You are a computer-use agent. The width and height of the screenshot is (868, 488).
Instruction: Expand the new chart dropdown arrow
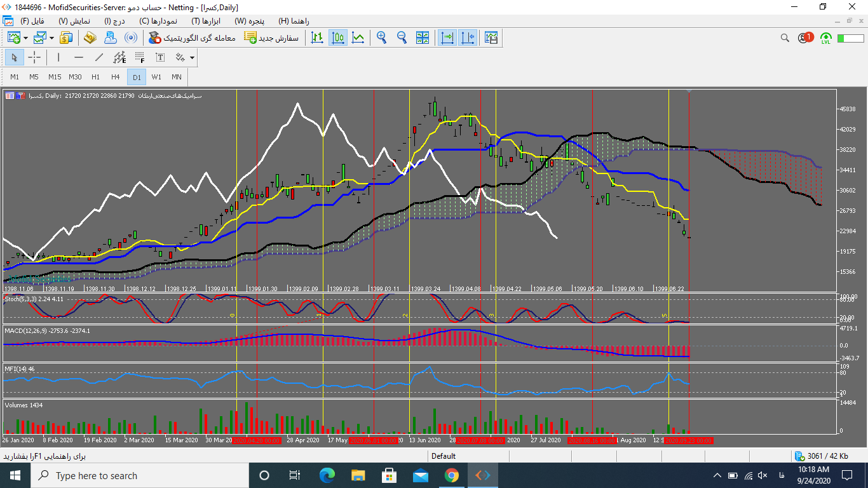click(25, 38)
